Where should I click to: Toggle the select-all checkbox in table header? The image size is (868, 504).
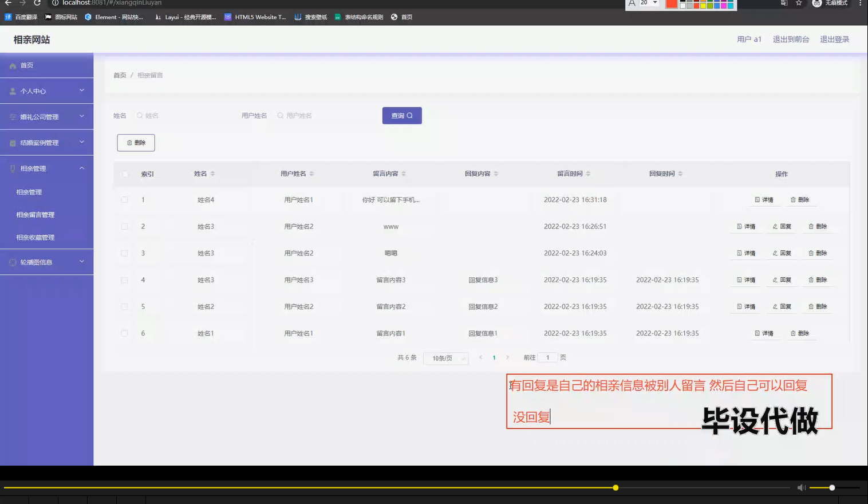tap(124, 174)
